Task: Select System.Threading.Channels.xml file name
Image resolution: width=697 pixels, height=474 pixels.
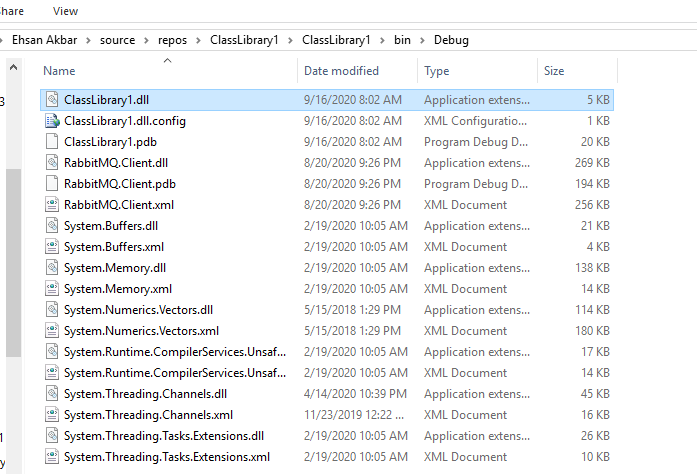Action: pos(148,414)
